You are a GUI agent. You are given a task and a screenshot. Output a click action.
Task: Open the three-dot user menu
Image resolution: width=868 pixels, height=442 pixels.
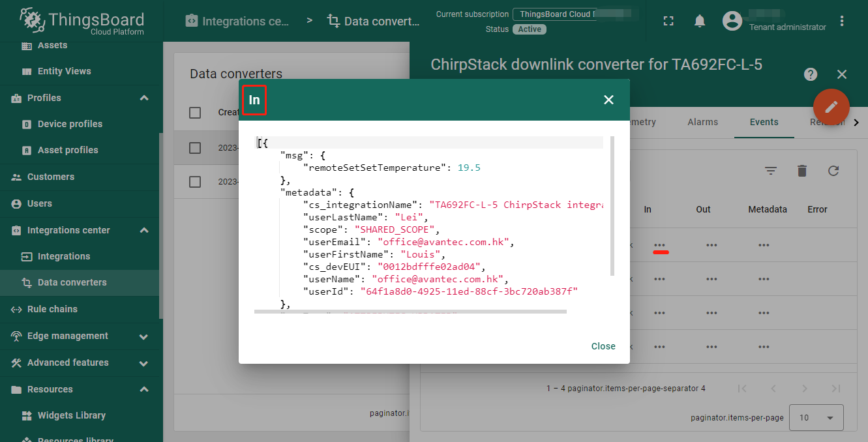[x=842, y=21]
